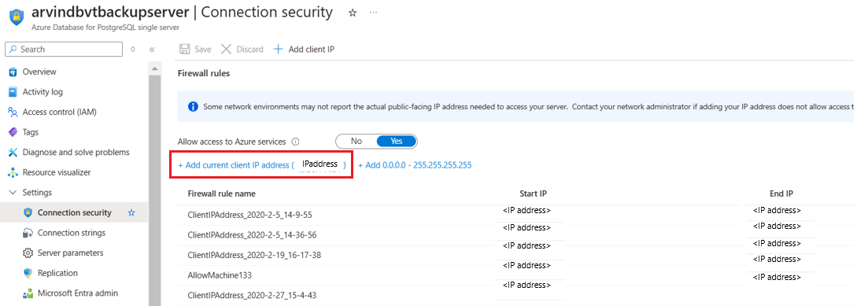Set Azure services access to Yes
The image size is (868, 306).
tap(397, 141)
